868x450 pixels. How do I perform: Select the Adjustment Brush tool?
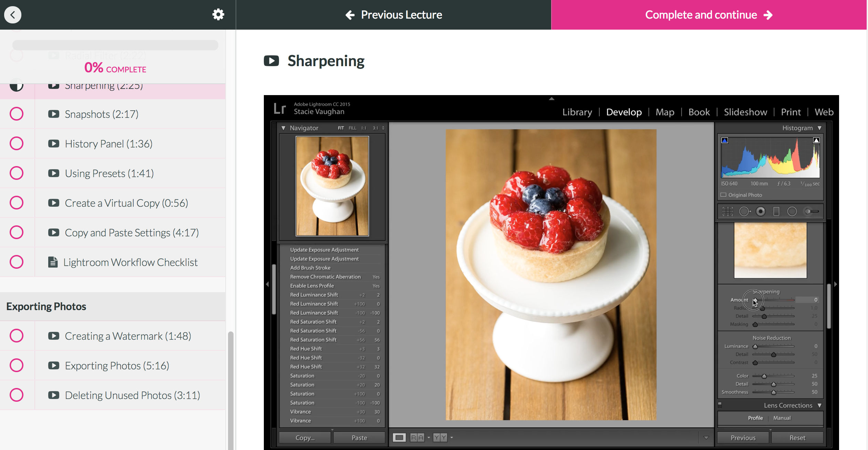point(812,211)
